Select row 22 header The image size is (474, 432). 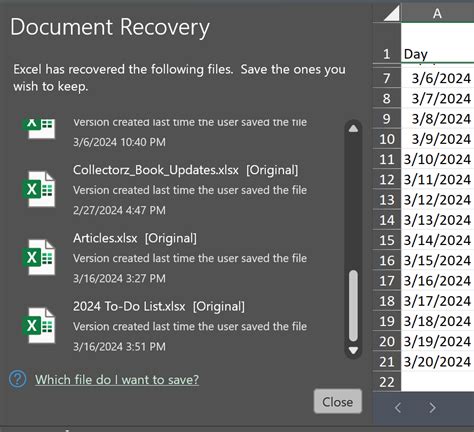[387, 382]
